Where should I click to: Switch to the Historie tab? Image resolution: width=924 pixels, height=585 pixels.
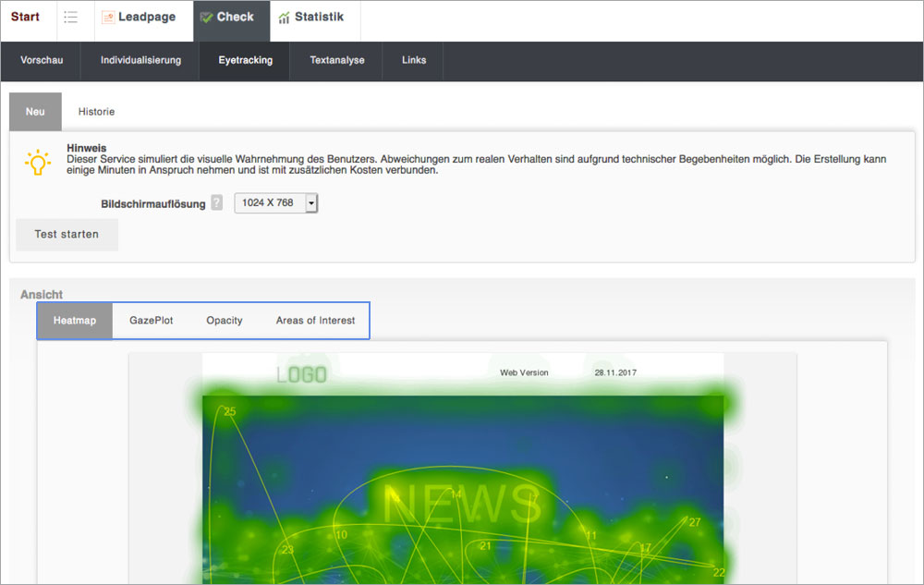tap(96, 112)
